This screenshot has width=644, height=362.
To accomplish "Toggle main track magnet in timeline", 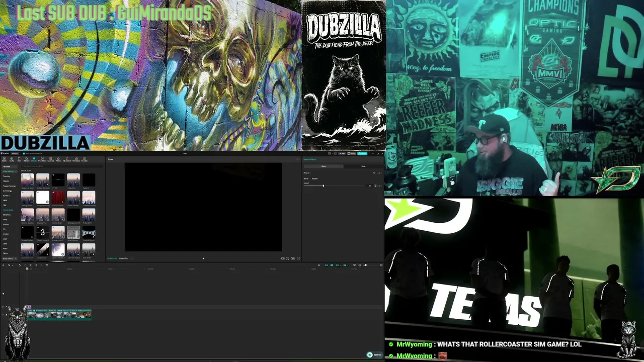I will [326, 265].
